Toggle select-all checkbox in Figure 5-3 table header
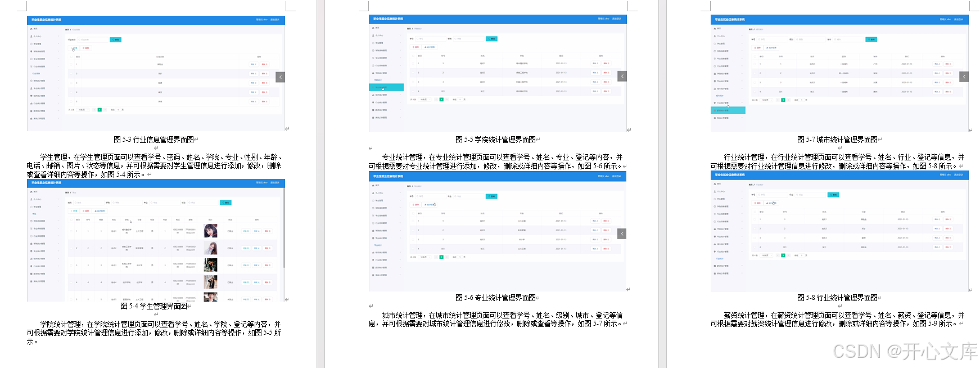Screen dimensions: 980x368 tap(73, 57)
